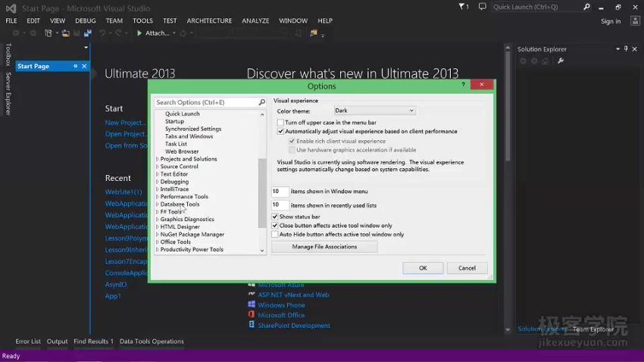
Task: Close the Solution Explorer panel
Action: tap(635, 48)
